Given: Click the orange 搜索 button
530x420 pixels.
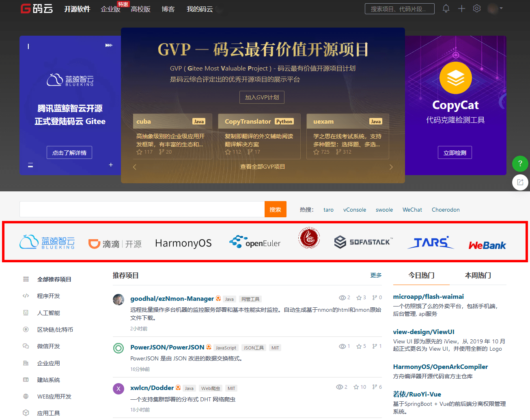Looking at the screenshot, I should coord(276,209).
